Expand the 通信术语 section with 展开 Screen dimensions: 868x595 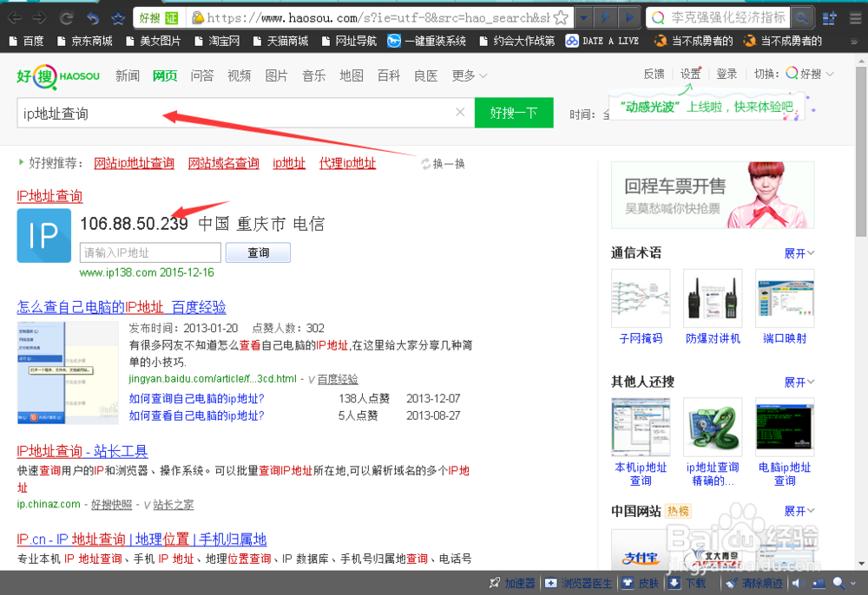tap(799, 253)
